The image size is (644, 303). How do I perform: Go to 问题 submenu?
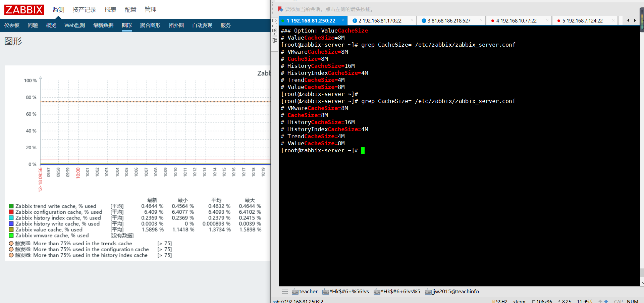point(33,26)
